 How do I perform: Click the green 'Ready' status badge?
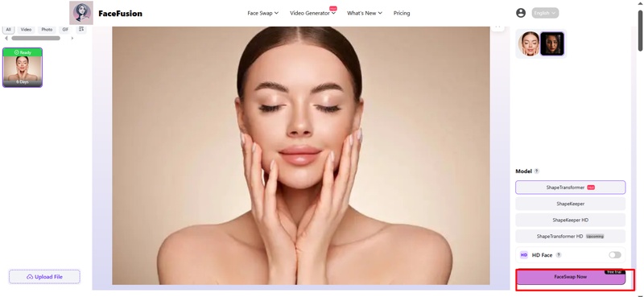[23, 52]
